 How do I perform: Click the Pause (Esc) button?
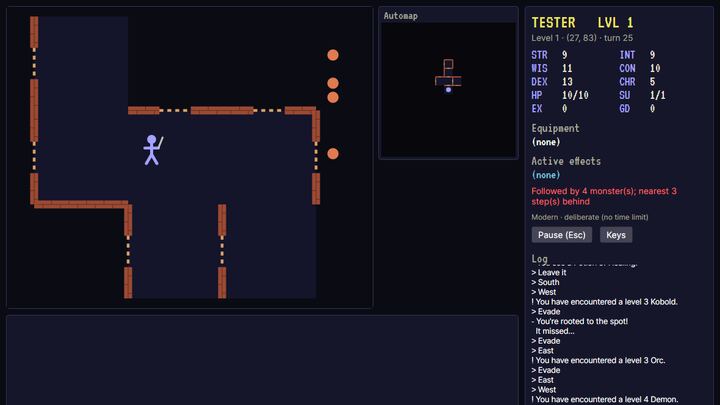coord(562,235)
